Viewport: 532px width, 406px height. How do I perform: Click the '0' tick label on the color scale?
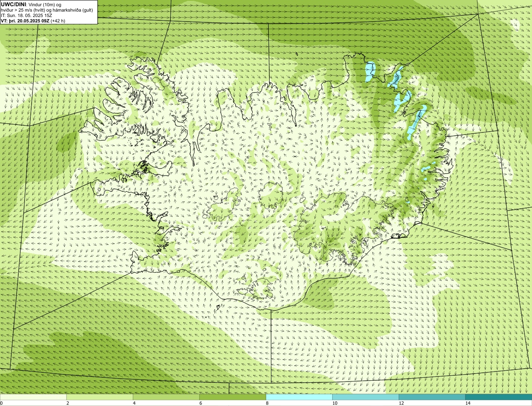(x=1, y=403)
